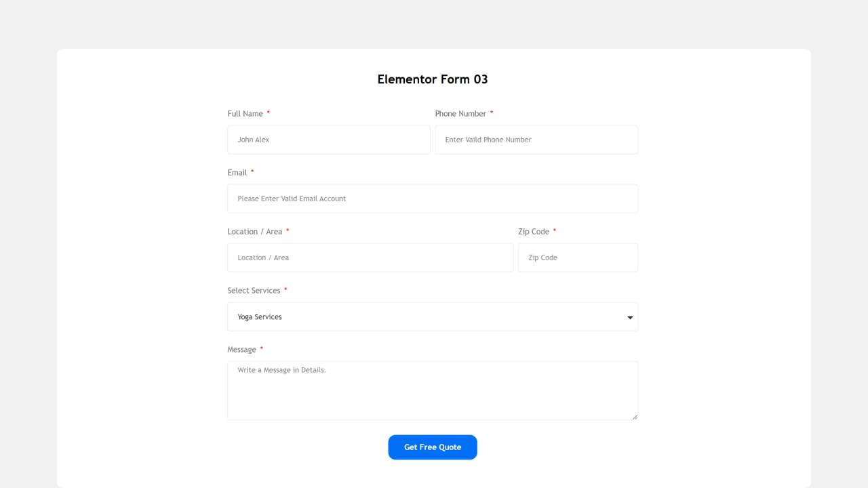Submit with the Get Free Quote button
Screen dimensions: 868x488
click(433, 447)
